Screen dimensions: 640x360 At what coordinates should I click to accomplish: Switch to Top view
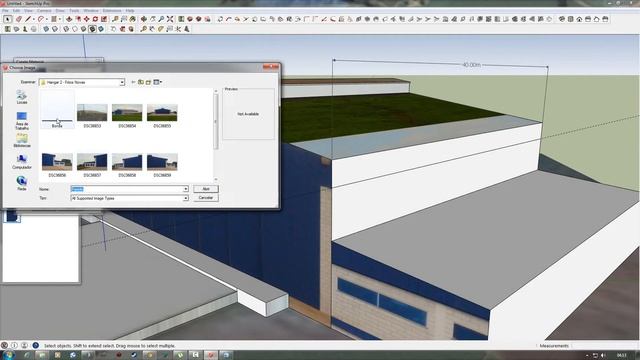click(x=571, y=19)
